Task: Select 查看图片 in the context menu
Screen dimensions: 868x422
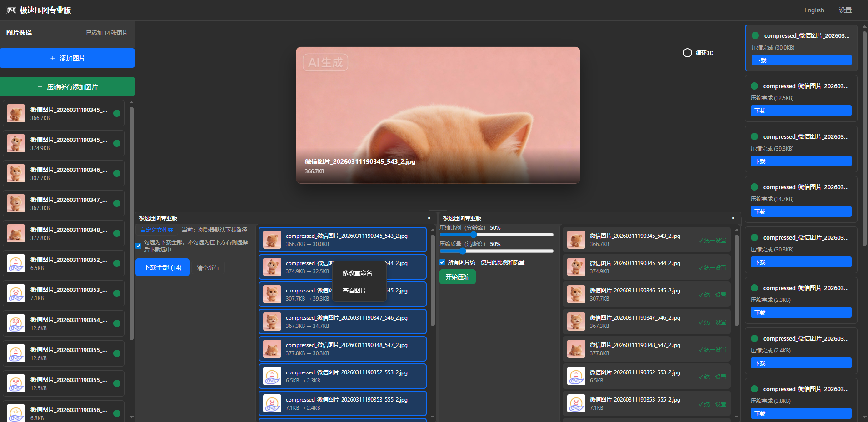Action: tap(354, 291)
